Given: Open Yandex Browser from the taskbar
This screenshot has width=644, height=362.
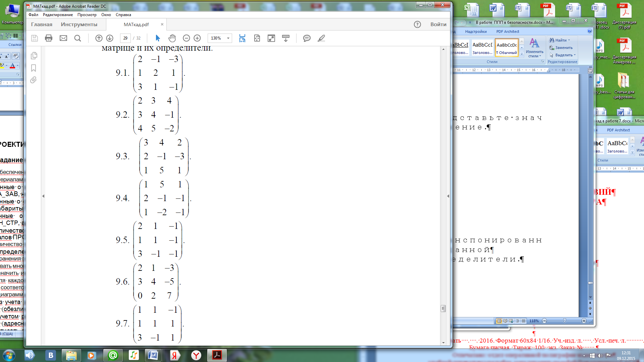Looking at the screenshot, I should pyautogui.click(x=196, y=355).
